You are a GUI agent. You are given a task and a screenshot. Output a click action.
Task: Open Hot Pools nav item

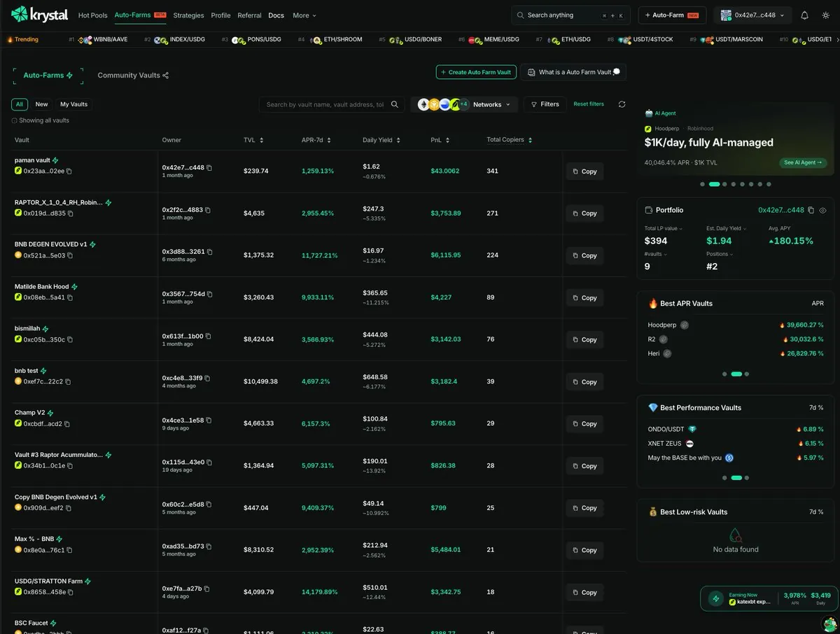(x=93, y=15)
